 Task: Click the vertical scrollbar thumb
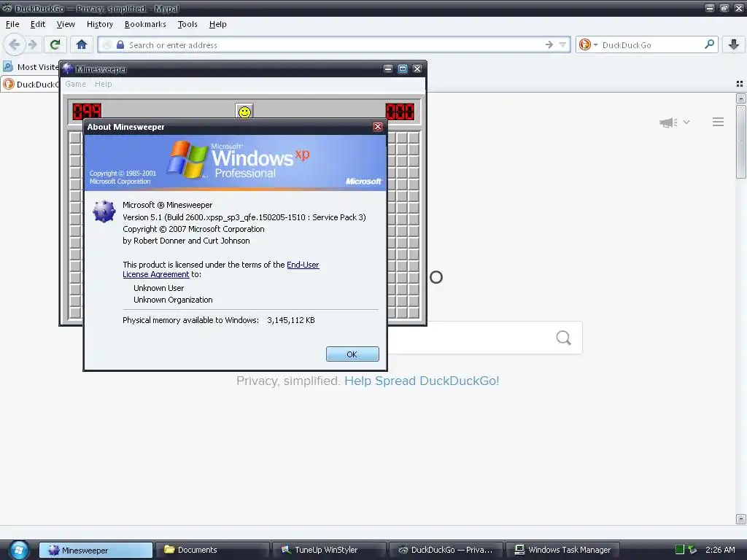click(740, 141)
